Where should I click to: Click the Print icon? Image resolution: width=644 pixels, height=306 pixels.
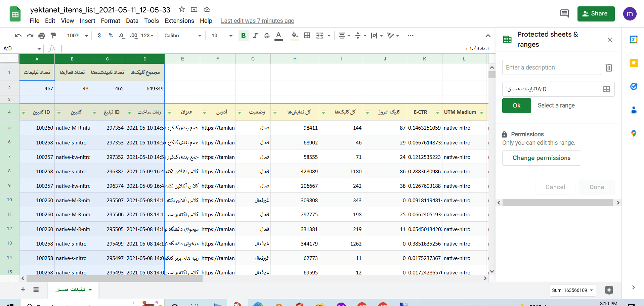[42, 36]
